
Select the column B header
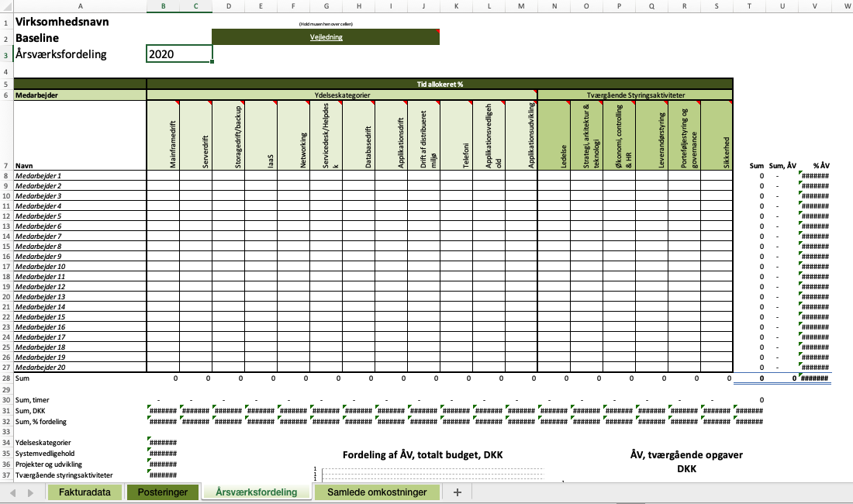tap(163, 6)
